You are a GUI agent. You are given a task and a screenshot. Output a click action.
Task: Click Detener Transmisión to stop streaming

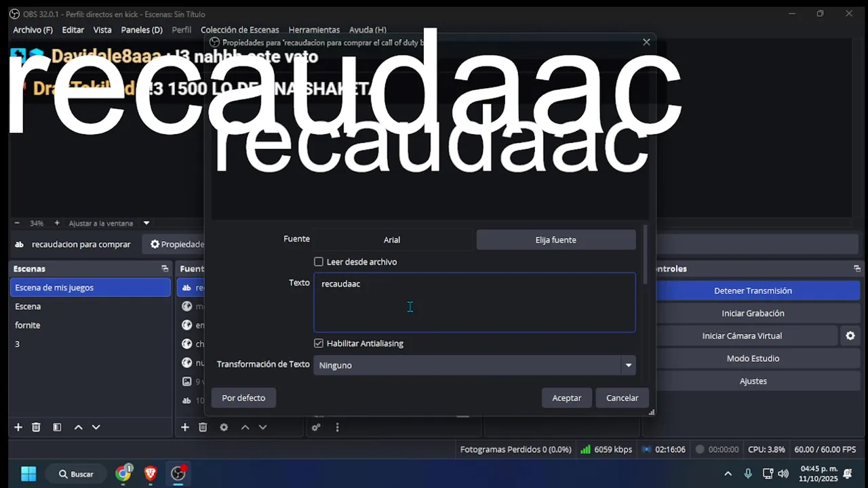[753, 291]
